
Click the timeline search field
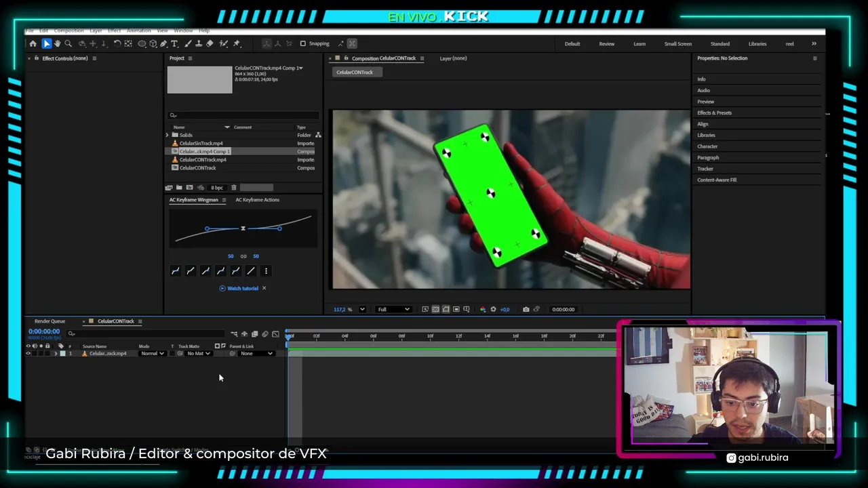coord(146,334)
